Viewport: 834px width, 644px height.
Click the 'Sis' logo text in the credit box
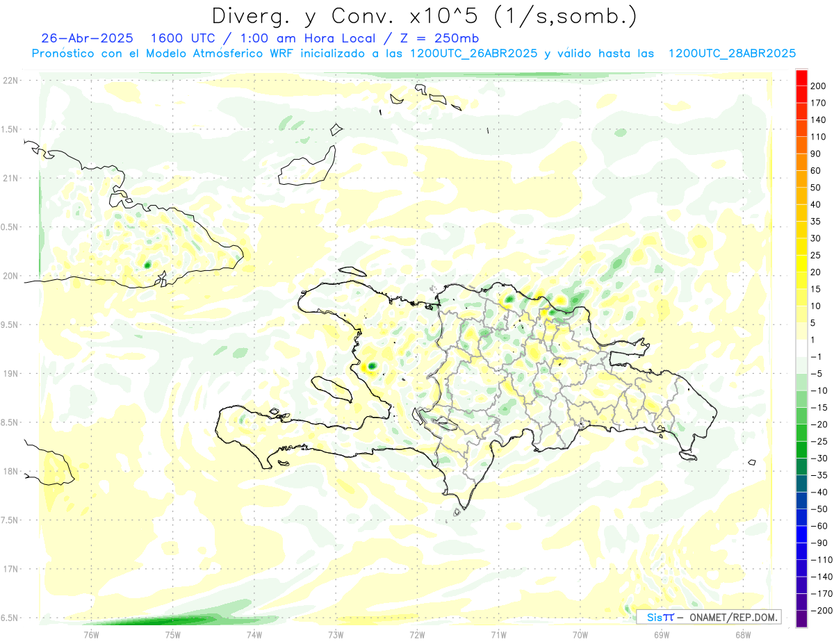[x=653, y=617]
